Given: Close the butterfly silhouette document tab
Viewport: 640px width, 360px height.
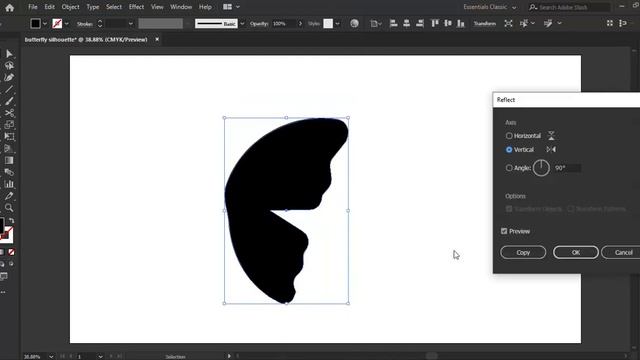Looking at the screenshot, I should (157, 39).
